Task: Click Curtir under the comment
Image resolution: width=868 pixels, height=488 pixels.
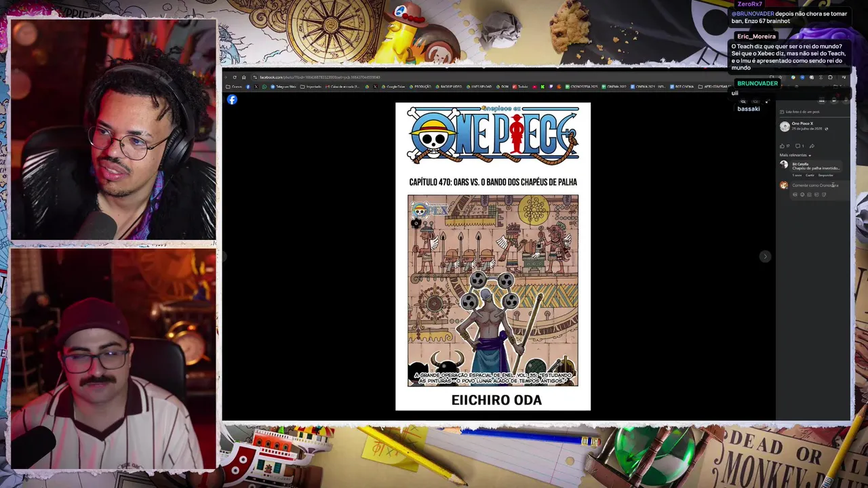Action: point(810,176)
